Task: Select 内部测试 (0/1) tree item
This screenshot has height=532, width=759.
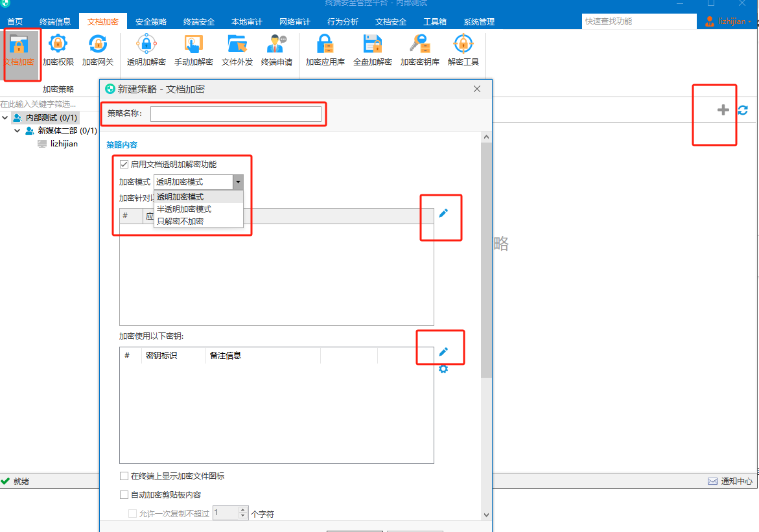Action: coord(51,118)
